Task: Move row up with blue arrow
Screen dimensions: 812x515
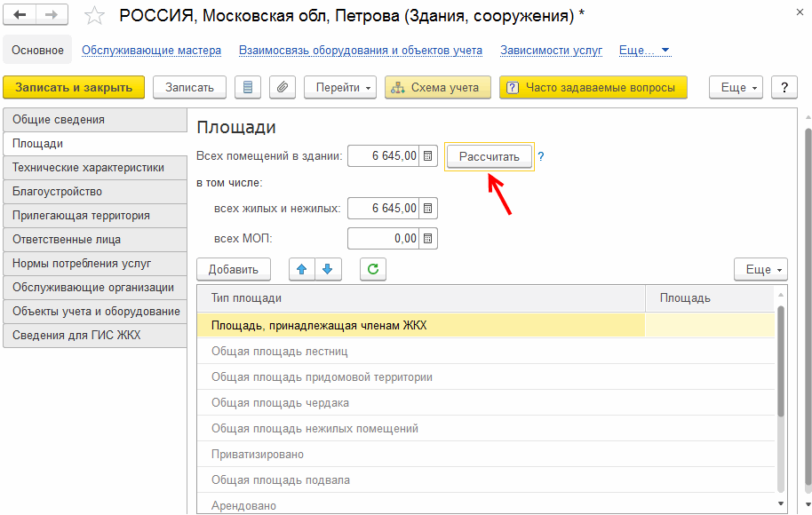Action: 302,269
